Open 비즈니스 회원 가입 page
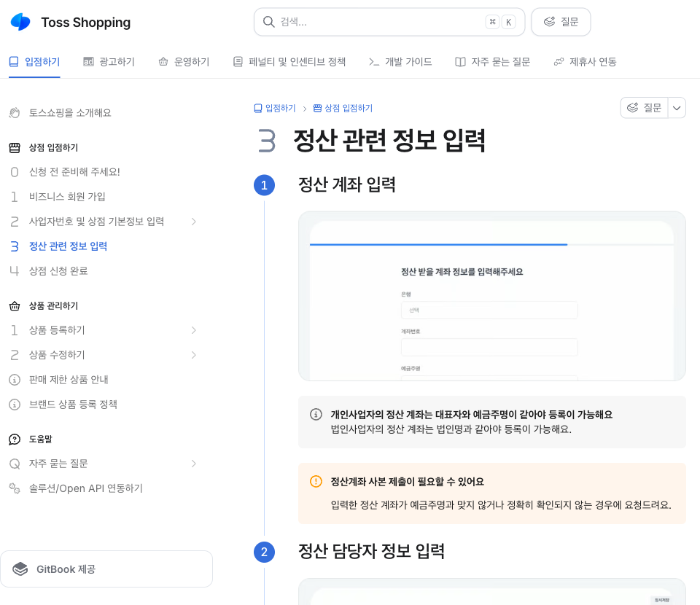The height and width of the screenshot is (605, 700). (67, 197)
